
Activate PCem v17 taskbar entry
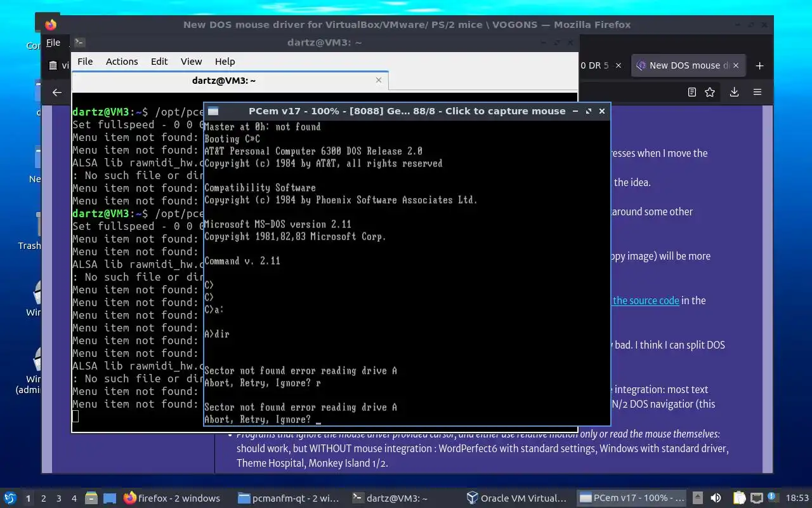click(x=632, y=498)
